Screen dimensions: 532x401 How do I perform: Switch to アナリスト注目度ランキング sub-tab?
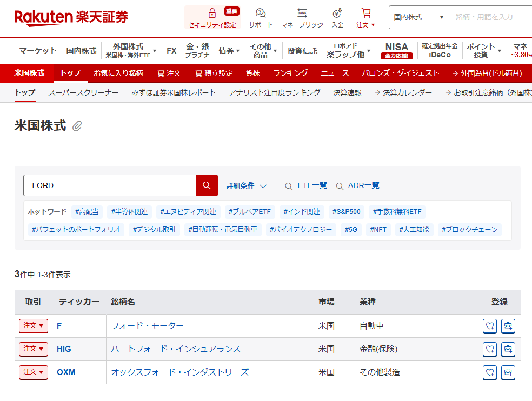[275, 92]
